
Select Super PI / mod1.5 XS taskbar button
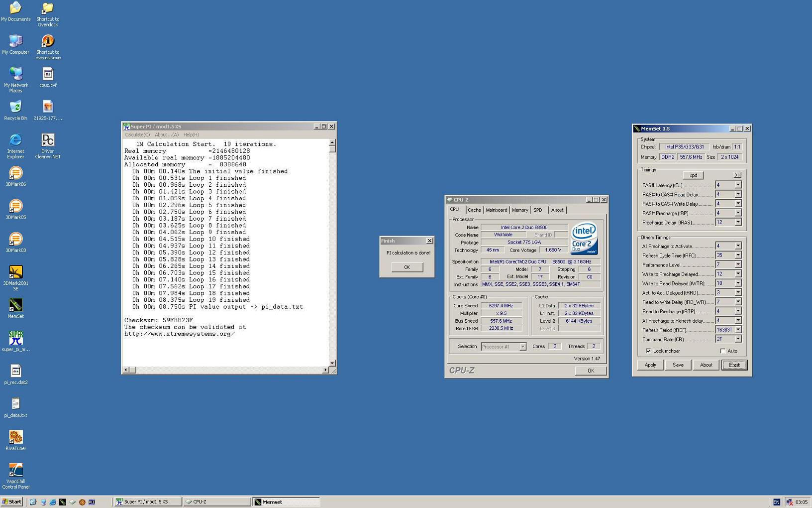click(148, 502)
